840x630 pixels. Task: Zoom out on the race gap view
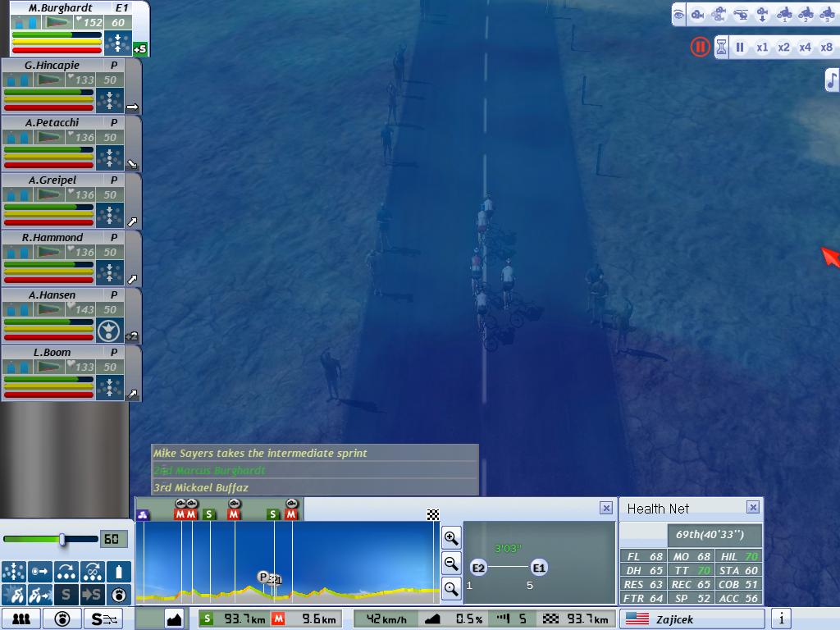pyautogui.click(x=451, y=563)
